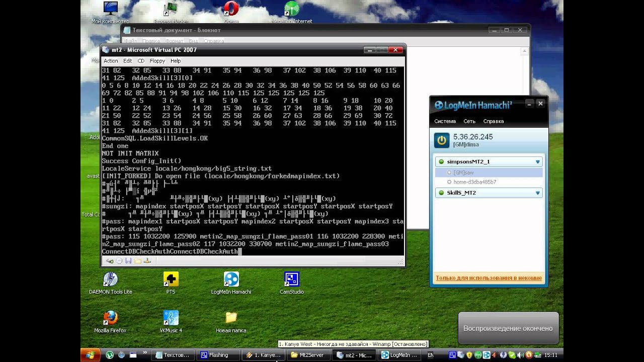Select the Opera desktop shortcut
The image size is (644, 362).
pos(231,13)
